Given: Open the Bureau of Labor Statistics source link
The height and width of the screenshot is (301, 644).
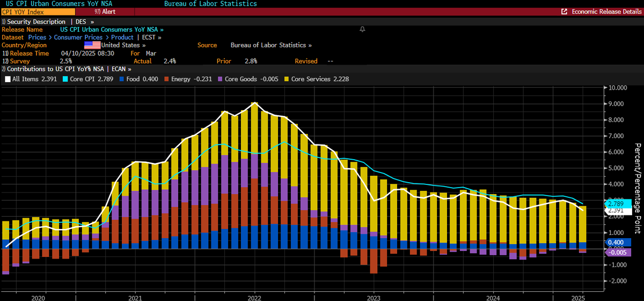Looking at the screenshot, I should (x=271, y=45).
